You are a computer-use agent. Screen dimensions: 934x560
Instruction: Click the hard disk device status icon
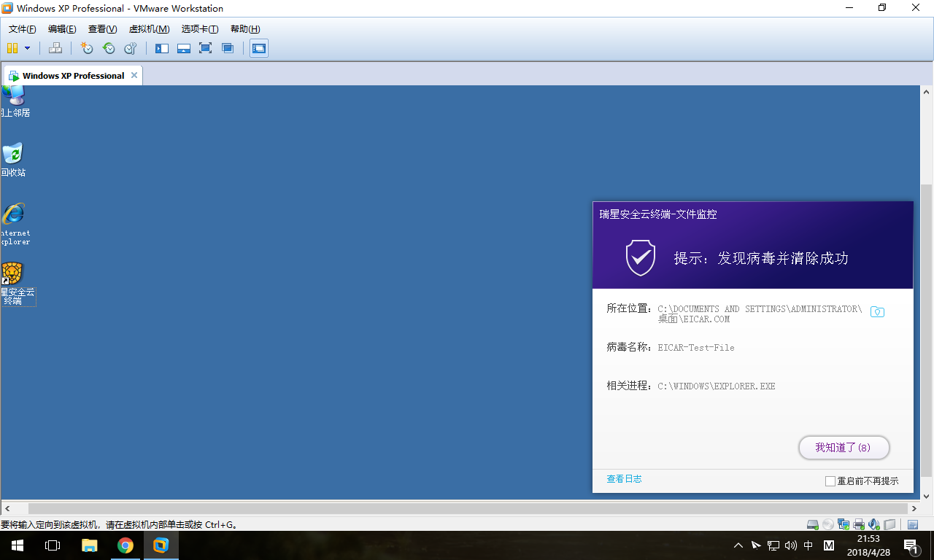[813, 524]
